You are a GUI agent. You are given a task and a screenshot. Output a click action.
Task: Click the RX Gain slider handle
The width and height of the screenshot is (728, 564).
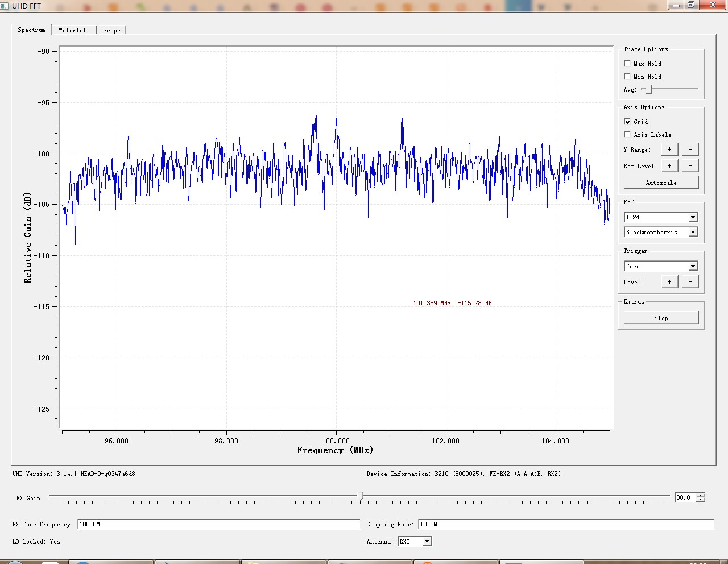361,496
